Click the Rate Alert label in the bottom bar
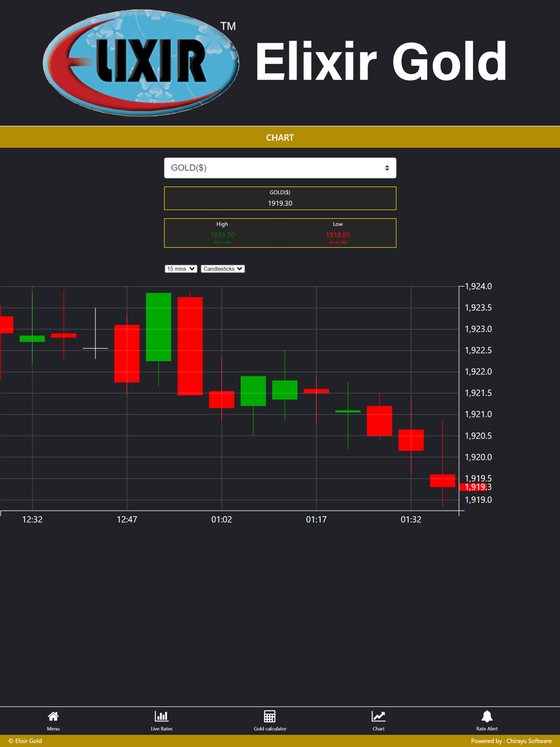This screenshot has width=560, height=747. pyautogui.click(x=487, y=729)
